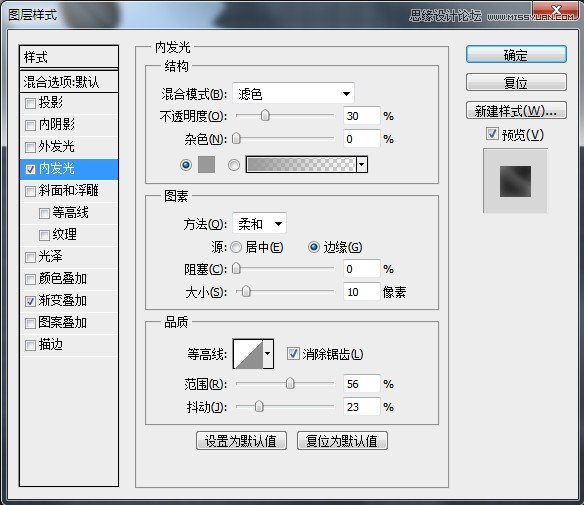Click 复位为默认值 button
The width and height of the screenshot is (584, 505).
click(342, 441)
